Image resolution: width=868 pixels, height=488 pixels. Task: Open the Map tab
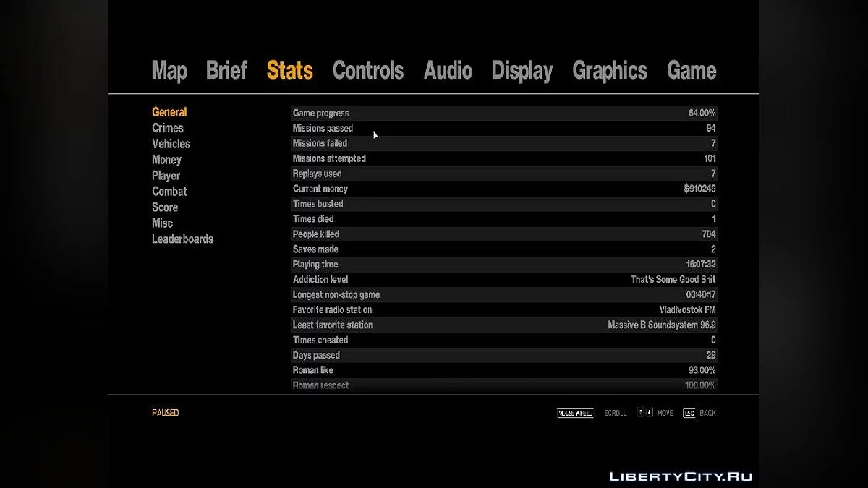[x=169, y=71]
